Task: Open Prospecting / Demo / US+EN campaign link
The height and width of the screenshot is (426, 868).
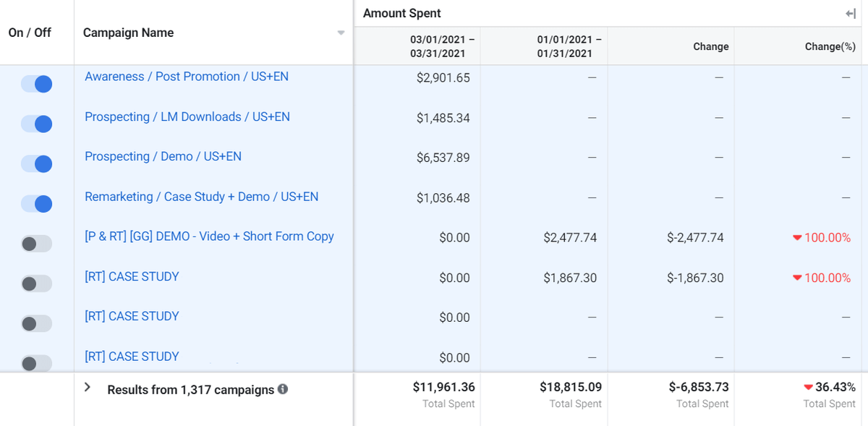Action: coord(163,156)
